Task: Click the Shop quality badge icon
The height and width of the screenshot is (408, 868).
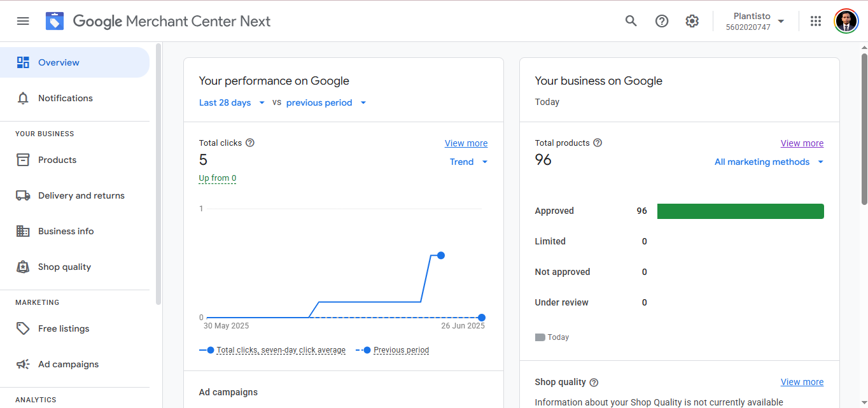Action: (x=23, y=267)
